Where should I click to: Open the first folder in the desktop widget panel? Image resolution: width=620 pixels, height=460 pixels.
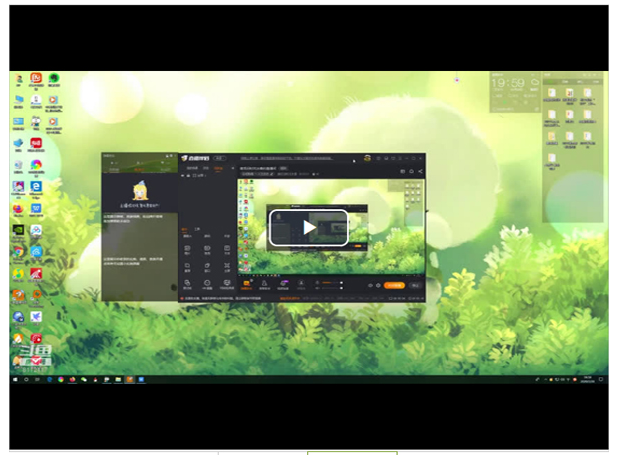(x=551, y=95)
